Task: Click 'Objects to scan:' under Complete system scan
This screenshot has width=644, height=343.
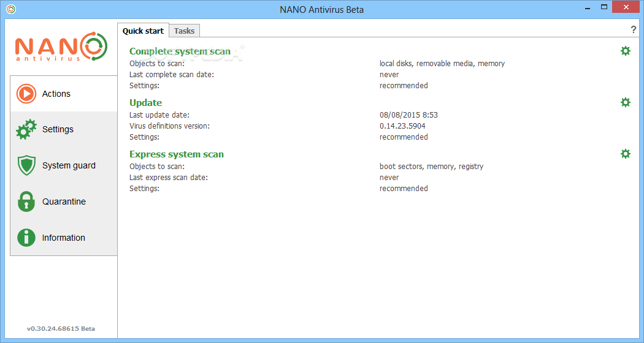Action: pos(157,64)
